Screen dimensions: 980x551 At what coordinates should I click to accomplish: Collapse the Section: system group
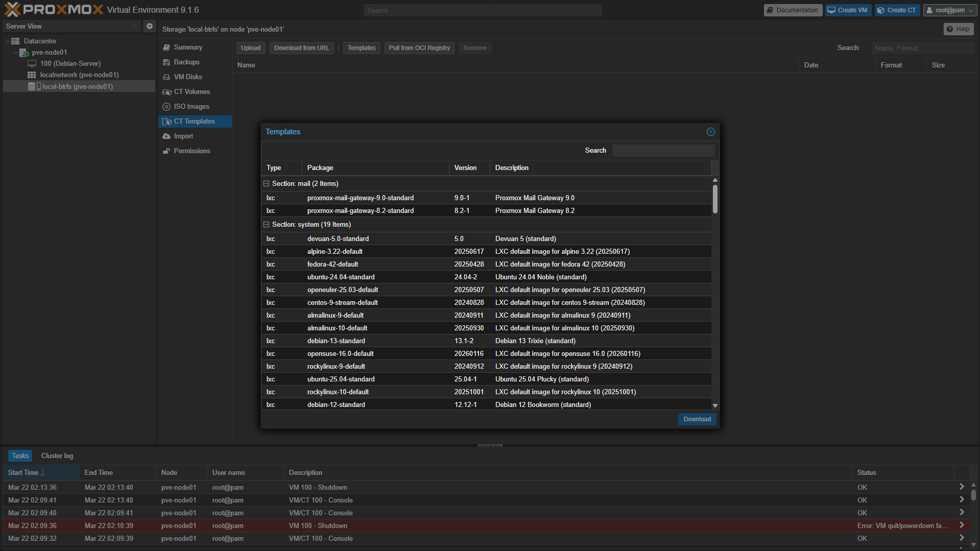tap(266, 225)
